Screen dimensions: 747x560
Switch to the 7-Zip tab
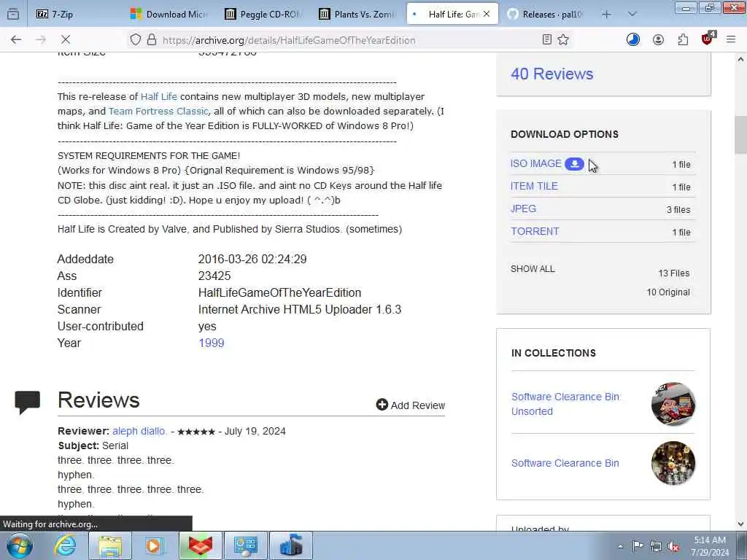coord(76,15)
